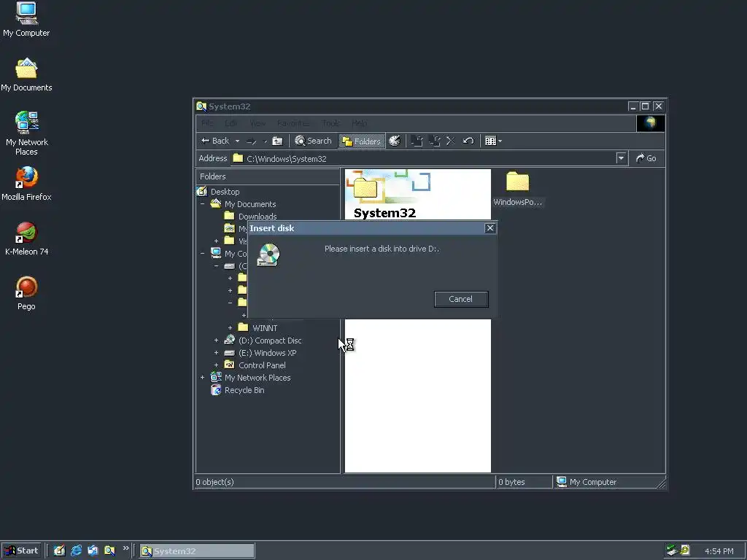Click the CD drive icon in dialog
747x560 pixels.
[x=268, y=254]
